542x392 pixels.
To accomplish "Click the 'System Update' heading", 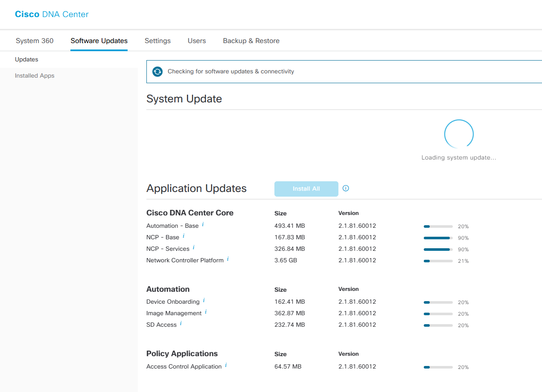I will pos(184,99).
